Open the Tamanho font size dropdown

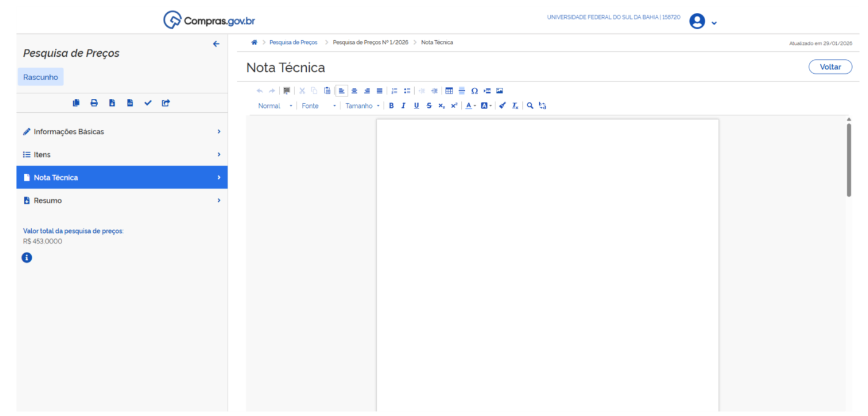(x=362, y=106)
